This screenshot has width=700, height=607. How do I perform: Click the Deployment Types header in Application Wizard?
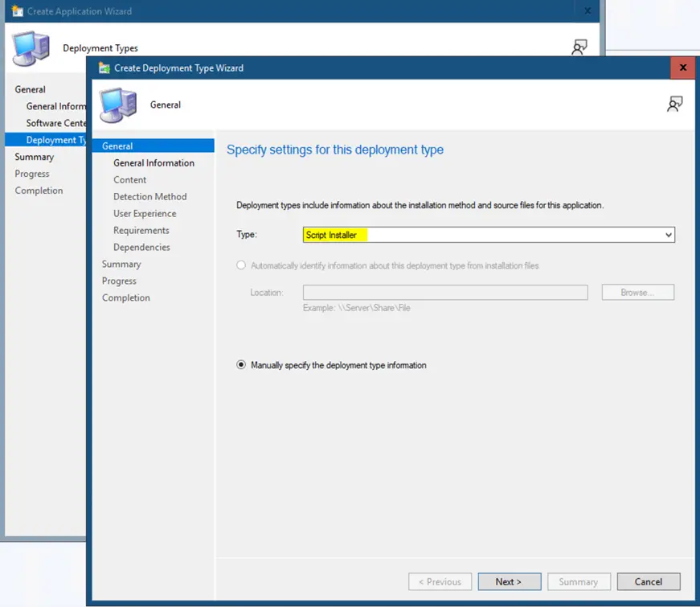point(100,48)
